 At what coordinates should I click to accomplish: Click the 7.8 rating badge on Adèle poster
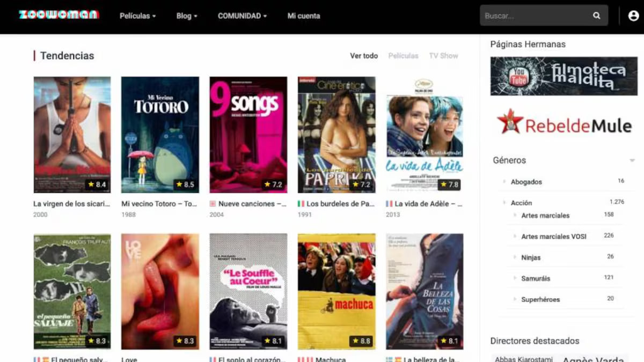(x=450, y=184)
